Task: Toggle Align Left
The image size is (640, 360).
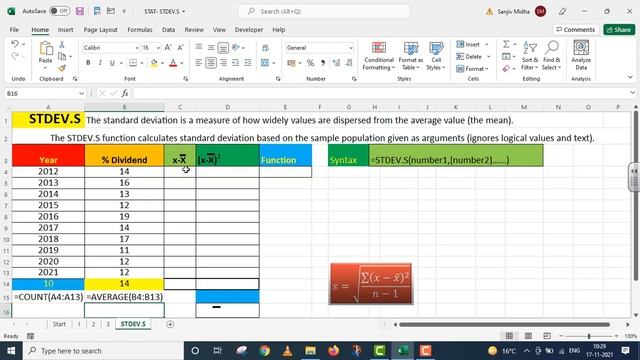Action: point(199,63)
